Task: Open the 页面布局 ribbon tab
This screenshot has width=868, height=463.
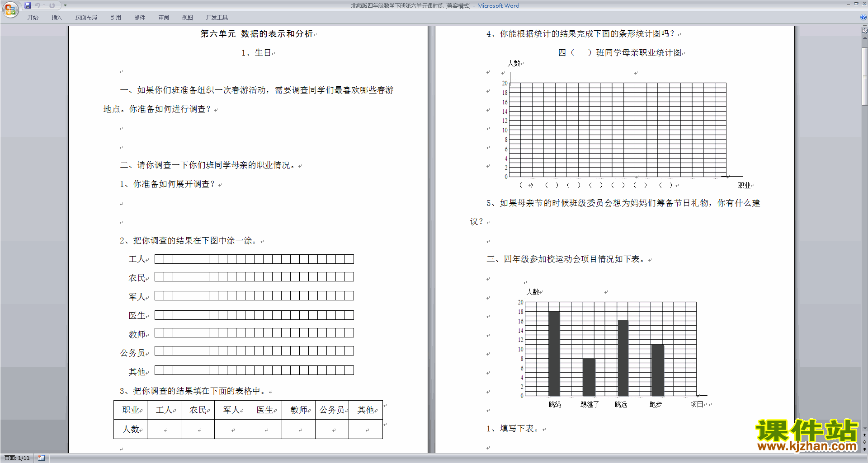Action: click(86, 18)
